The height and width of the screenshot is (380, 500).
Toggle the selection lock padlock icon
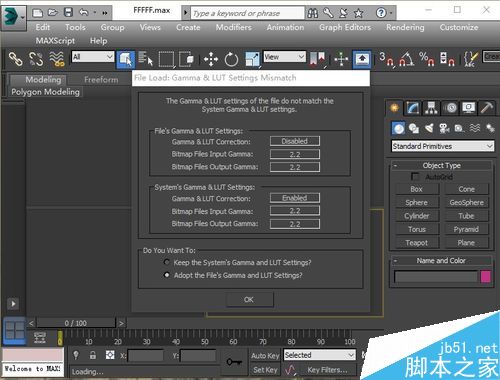93,355
